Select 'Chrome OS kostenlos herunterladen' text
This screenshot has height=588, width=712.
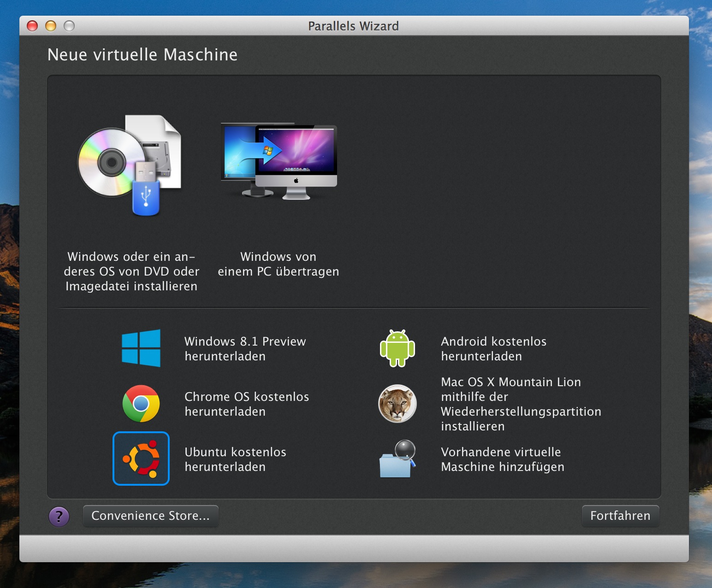pos(246,404)
